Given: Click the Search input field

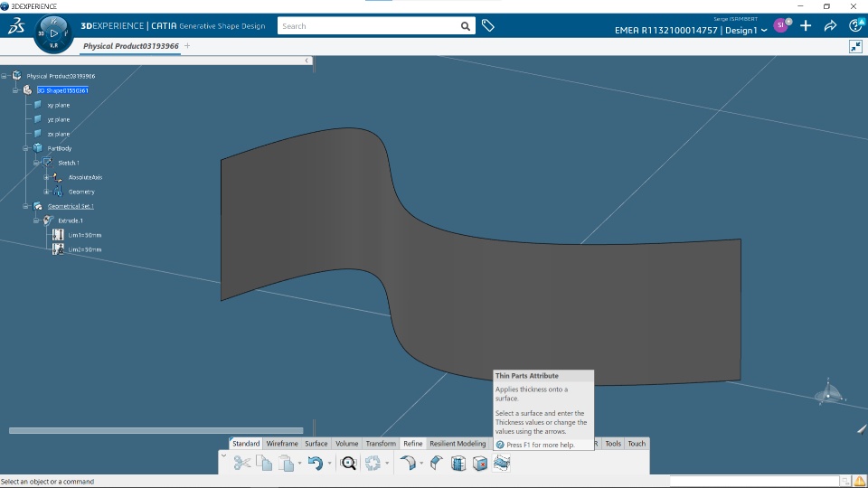Looking at the screenshot, I should tap(369, 26).
